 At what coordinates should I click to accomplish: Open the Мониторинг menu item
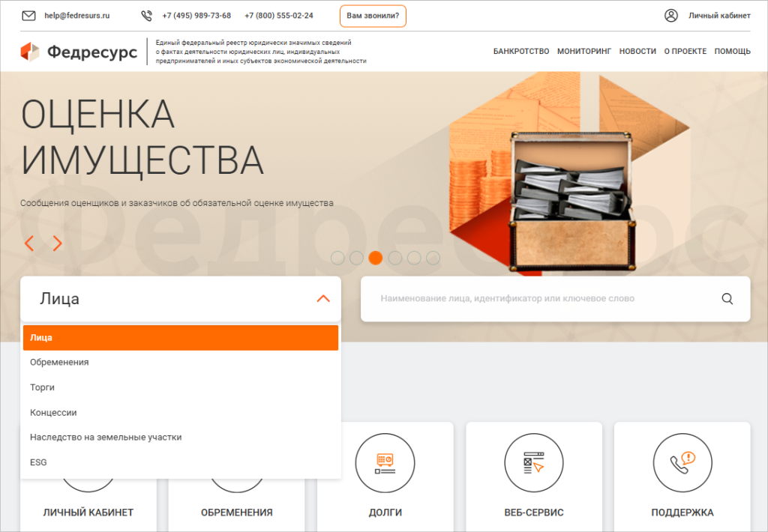[x=584, y=52]
